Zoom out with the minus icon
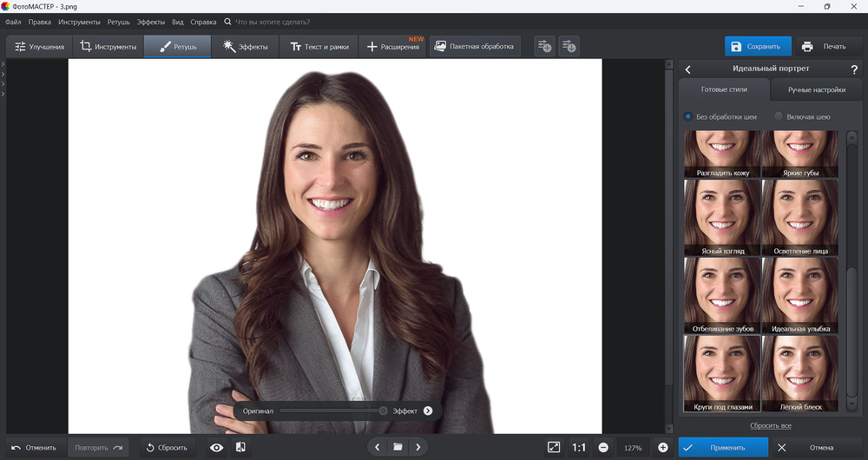868x460 pixels. (x=603, y=447)
